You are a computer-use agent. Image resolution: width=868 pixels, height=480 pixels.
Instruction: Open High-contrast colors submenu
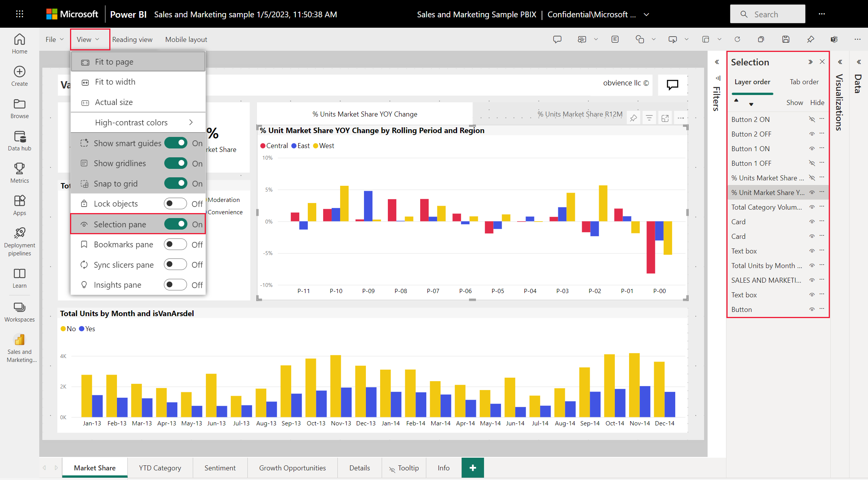pos(137,122)
